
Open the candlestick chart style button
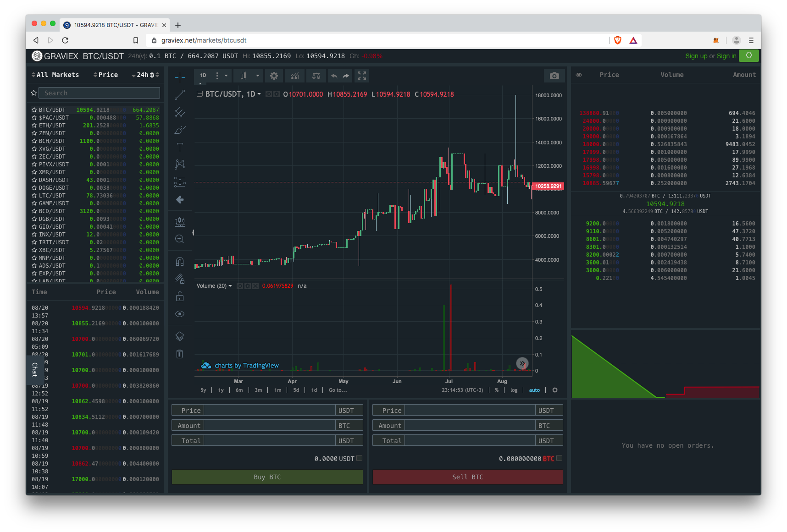pos(244,76)
